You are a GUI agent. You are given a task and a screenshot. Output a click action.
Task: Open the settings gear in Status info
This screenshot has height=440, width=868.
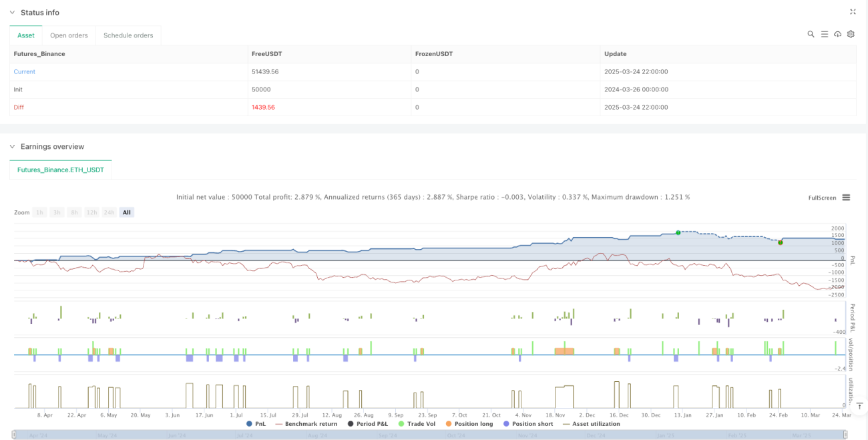(851, 34)
